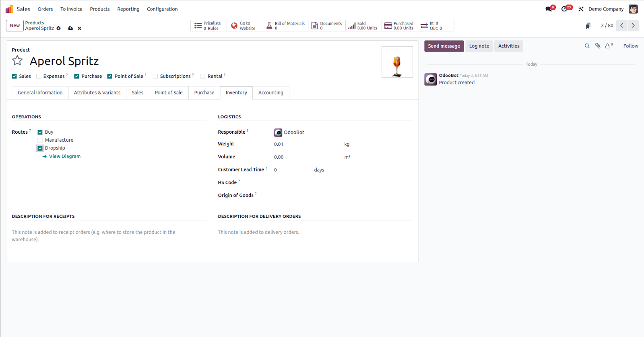Switch to Sales tab
The height and width of the screenshot is (337, 644).
[x=138, y=93]
